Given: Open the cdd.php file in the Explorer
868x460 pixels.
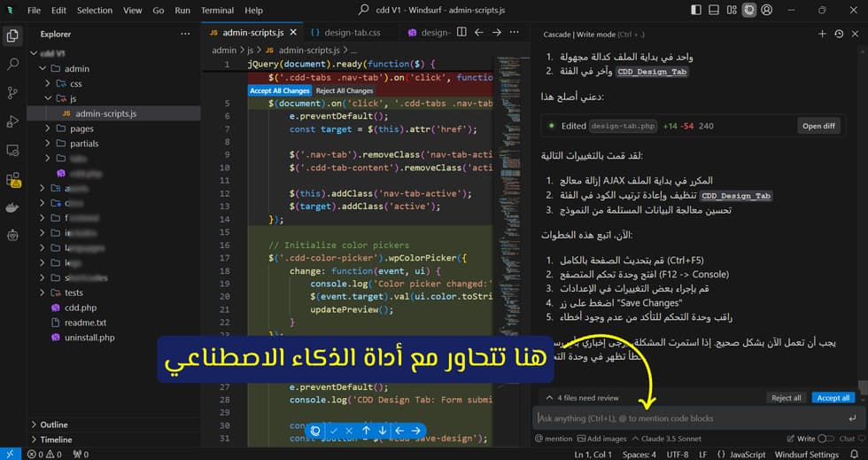Looking at the screenshot, I should click(x=81, y=308).
